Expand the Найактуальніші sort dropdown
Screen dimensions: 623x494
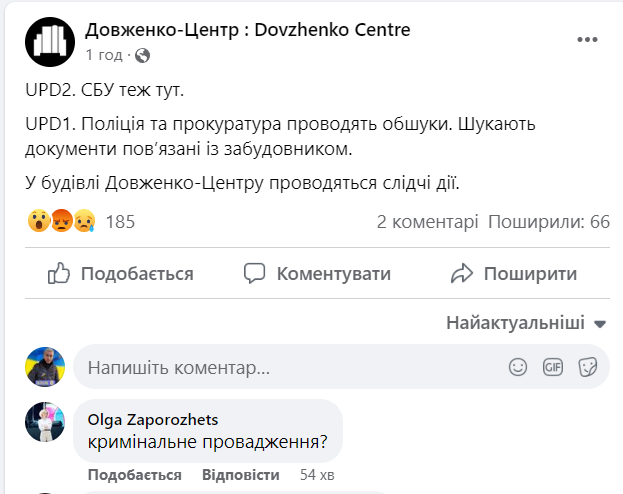pyautogui.click(x=526, y=324)
